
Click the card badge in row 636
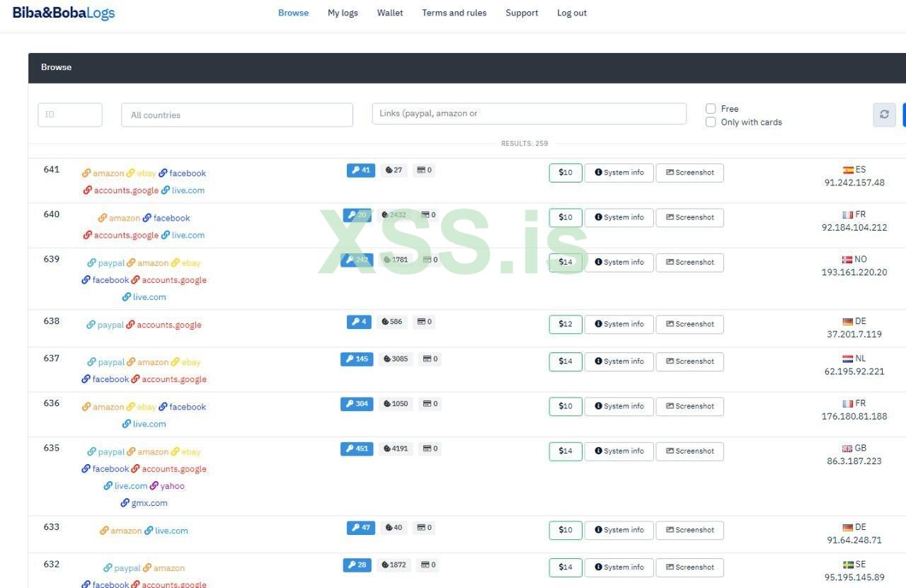point(430,404)
